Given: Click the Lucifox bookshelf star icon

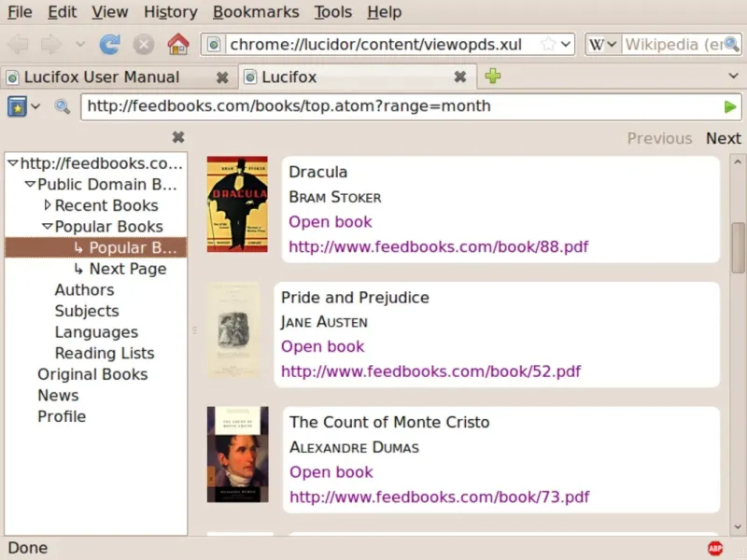Looking at the screenshot, I should (17, 106).
